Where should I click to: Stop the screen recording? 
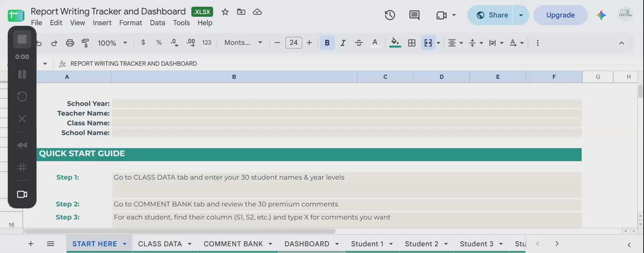point(22,39)
